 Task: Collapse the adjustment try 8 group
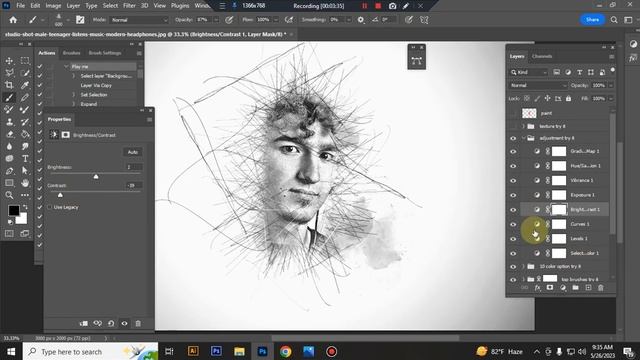[524, 138]
